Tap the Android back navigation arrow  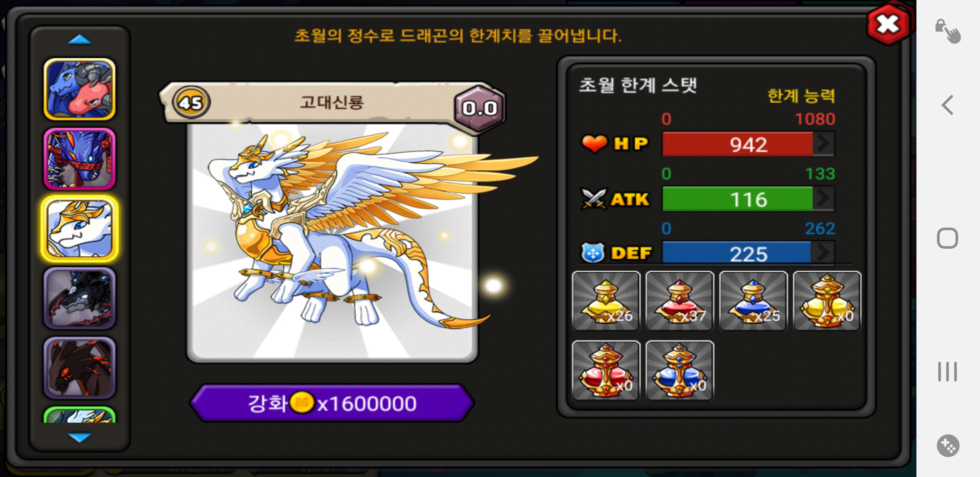tap(947, 105)
